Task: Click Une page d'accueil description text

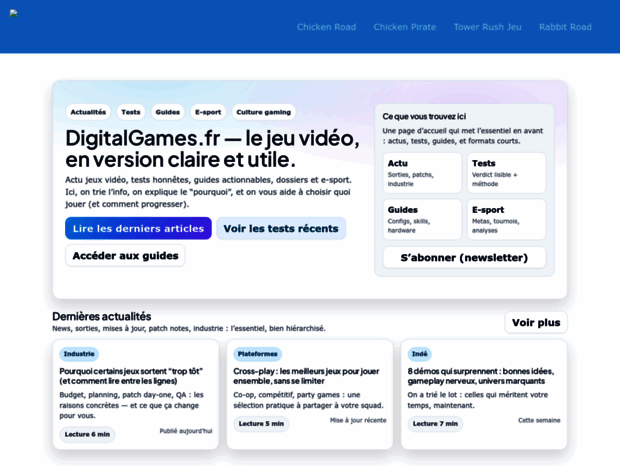Action: (x=463, y=136)
